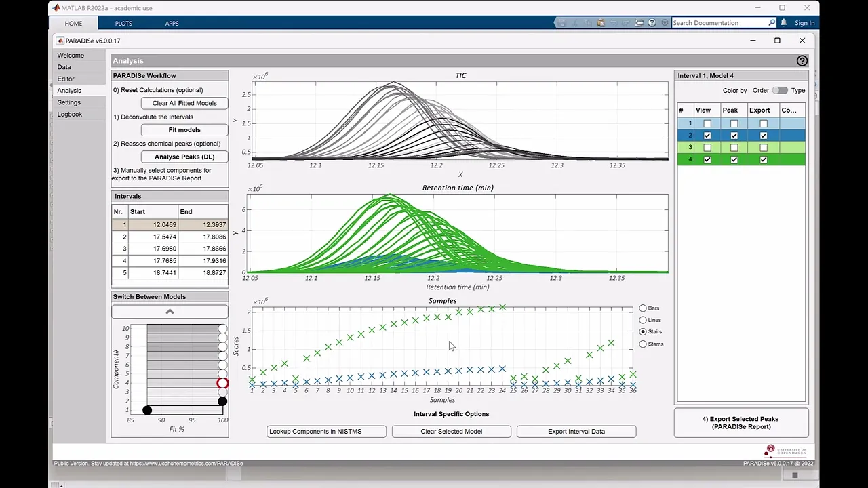Select interval 3 starting at 17.6980

170,249
